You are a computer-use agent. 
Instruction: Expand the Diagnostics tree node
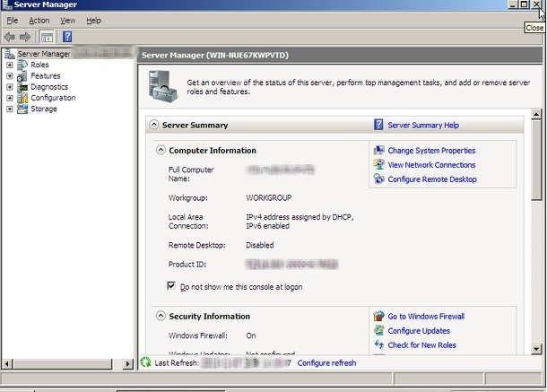(x=10, y=87)
